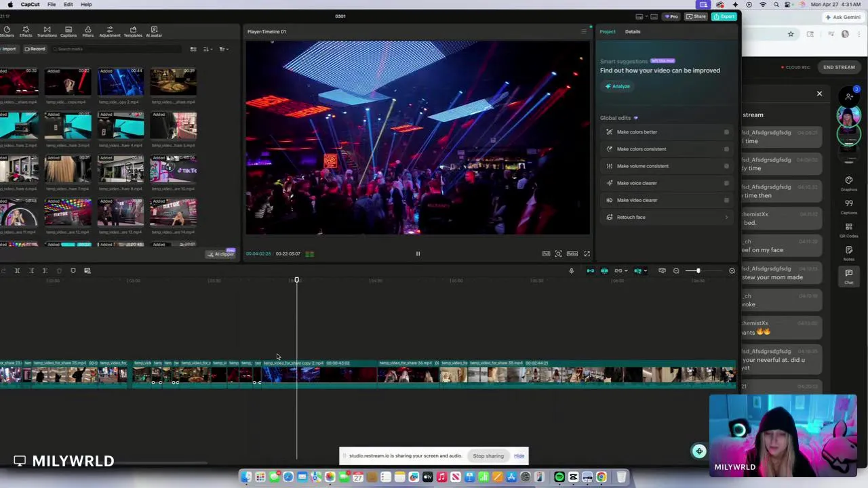Screen dimensions: 868x488
Task: Click the microphone voiceover icon
Action: pos(571,271)
